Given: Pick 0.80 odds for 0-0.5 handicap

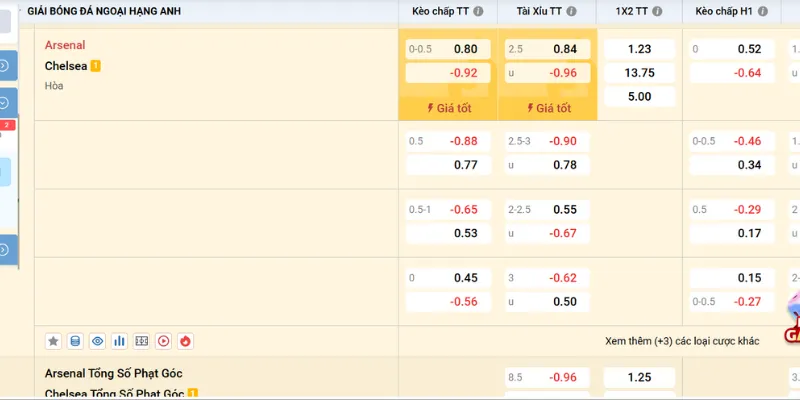Looking at the screenshot, I should tap(448, 49).
